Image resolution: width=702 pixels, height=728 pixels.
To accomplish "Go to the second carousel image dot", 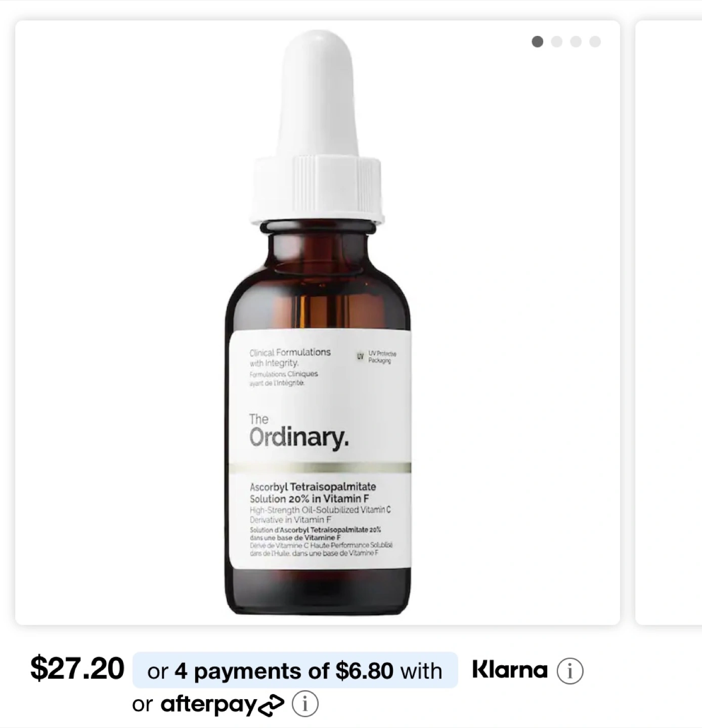I will 557,41.
